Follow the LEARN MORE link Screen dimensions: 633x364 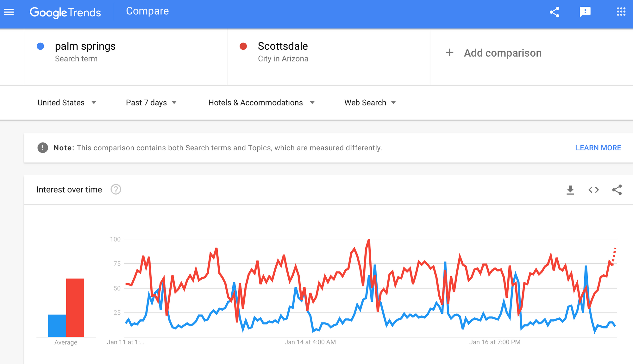pos(598,148)
